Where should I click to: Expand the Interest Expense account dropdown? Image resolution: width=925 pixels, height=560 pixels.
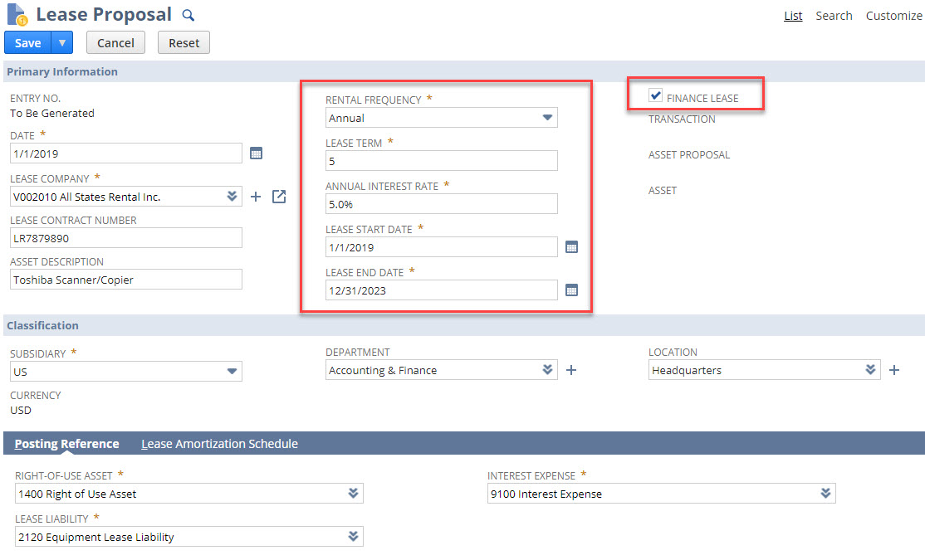[825, 494]
